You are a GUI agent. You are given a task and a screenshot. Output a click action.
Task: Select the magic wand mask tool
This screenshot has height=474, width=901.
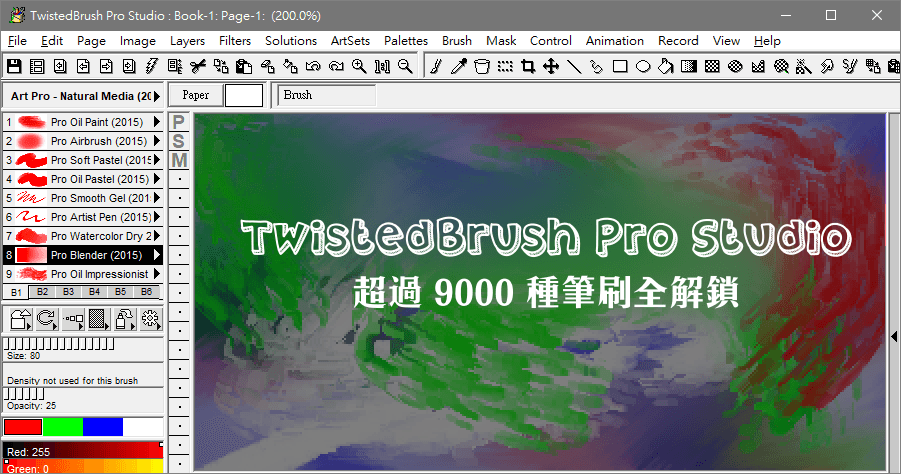[804, 66]
